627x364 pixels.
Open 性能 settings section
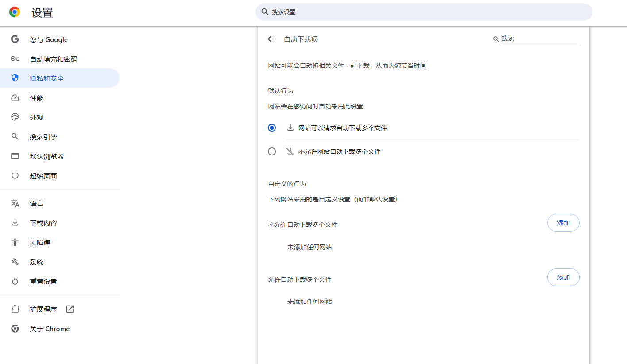point(60,98)
